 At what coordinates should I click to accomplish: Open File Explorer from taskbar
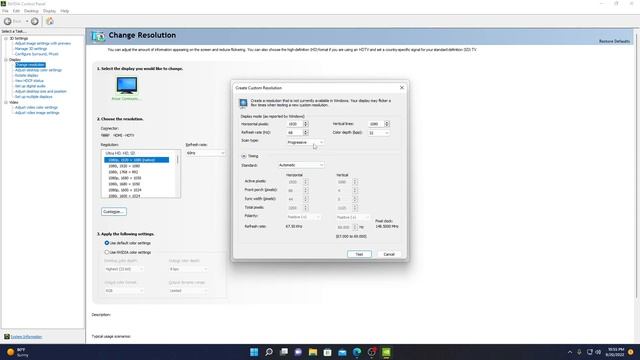pos(313,352)
